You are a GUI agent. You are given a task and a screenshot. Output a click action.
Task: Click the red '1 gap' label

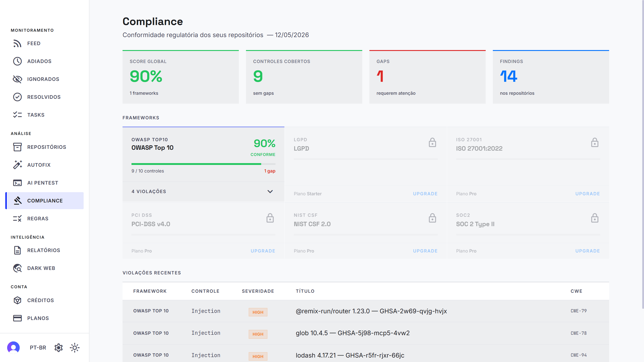click(x=270, y=171)
